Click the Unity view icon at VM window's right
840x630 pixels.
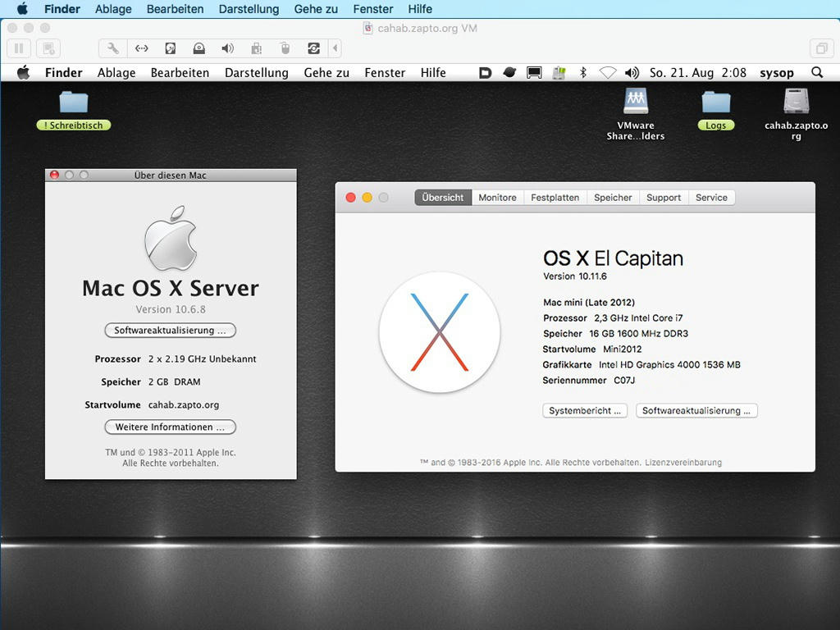(x=821, y=48)
